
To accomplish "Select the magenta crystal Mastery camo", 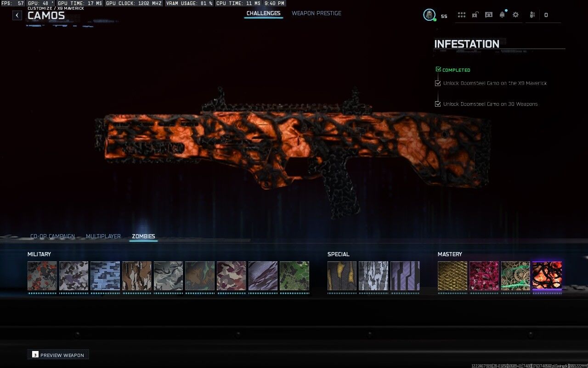I will (484, 276).
